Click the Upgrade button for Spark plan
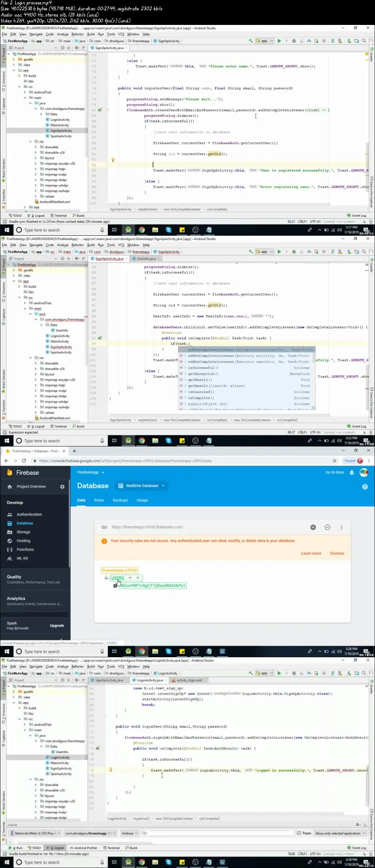 pyautogui.click(x=57, y=626)
